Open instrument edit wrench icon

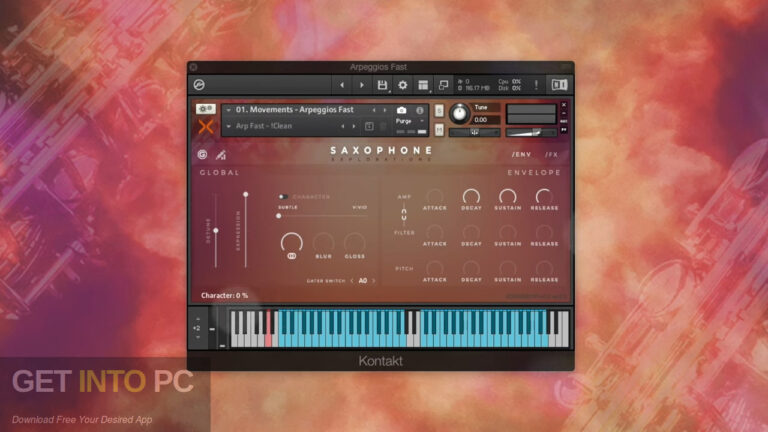pyautogui.click(x=205, y=109)
